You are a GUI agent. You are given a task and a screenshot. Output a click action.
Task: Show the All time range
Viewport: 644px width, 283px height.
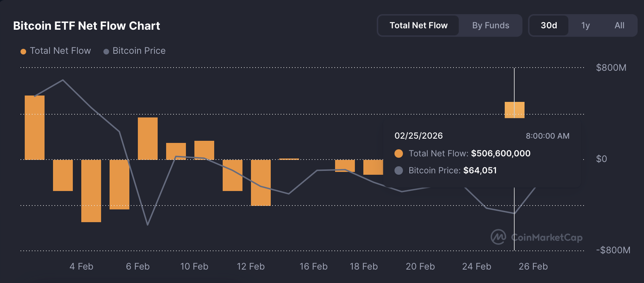pos(619,25)
